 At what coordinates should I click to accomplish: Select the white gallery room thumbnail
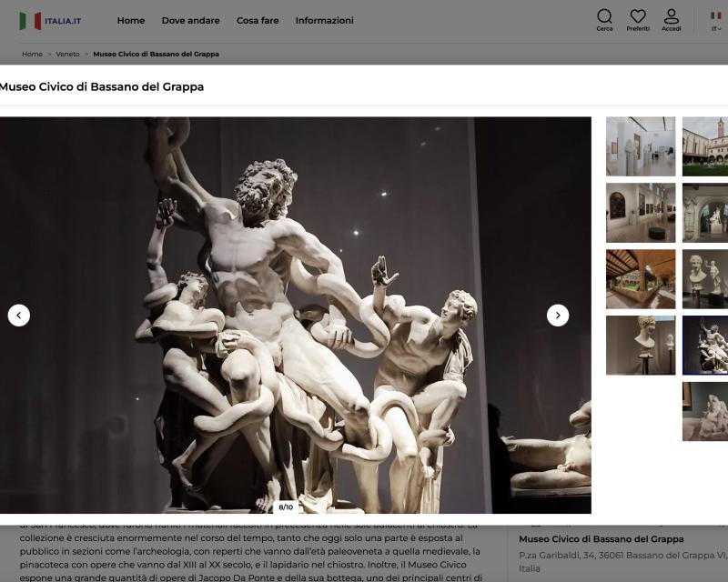641,146
